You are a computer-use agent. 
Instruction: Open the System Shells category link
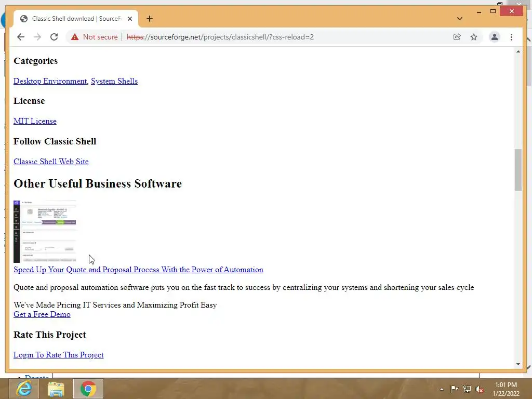point(114,81)
